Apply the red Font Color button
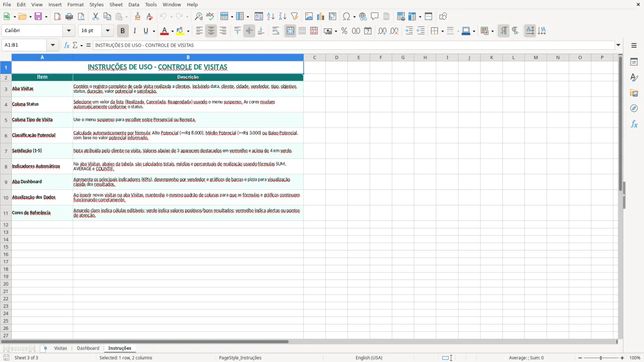Screen dimensions: 644x362 tap(164, 31)
